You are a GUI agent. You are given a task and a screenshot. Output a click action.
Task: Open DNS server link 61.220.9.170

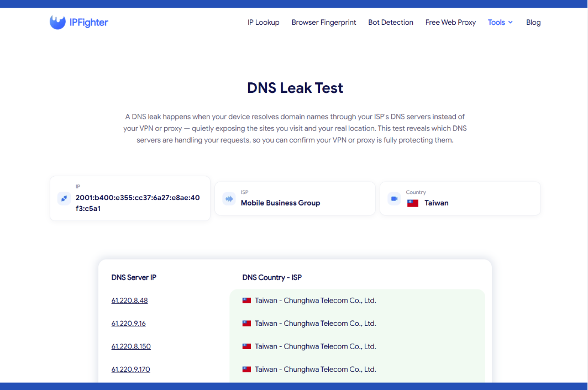click(130, 370)
